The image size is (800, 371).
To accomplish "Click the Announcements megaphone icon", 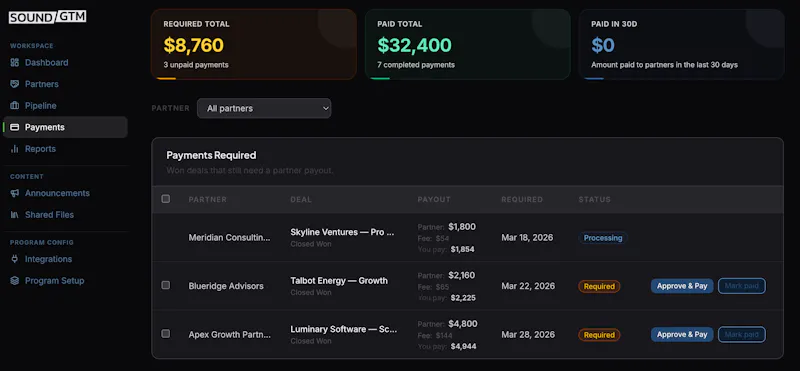I will point(15,193).
